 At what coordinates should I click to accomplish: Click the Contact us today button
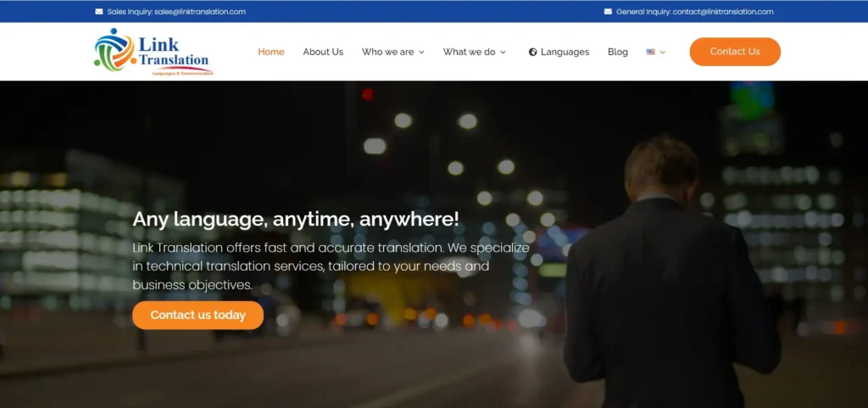(x=198, y=315)
